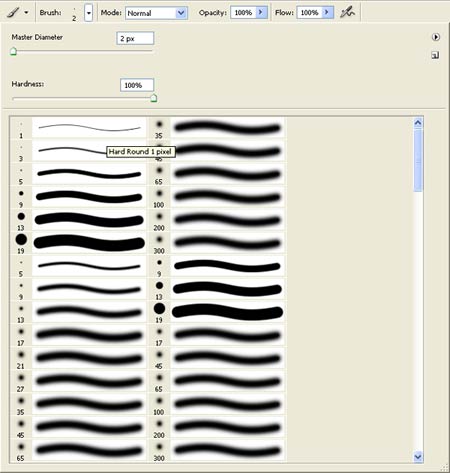Select the soft 5 brush below the left 19
The width and height of the screenshot is (450, 473).
79,266
